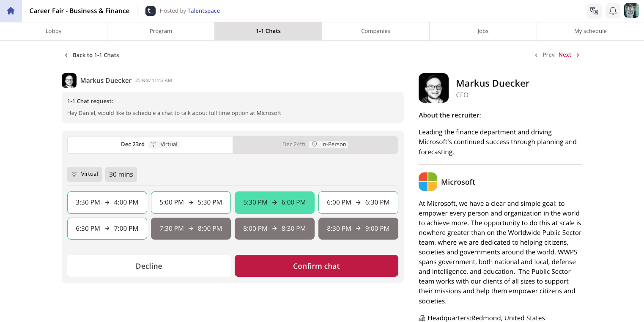This screenshot has height=322, width=644.
Task: Click the Microsoft logo icon
Action: (x=428, y=182)
